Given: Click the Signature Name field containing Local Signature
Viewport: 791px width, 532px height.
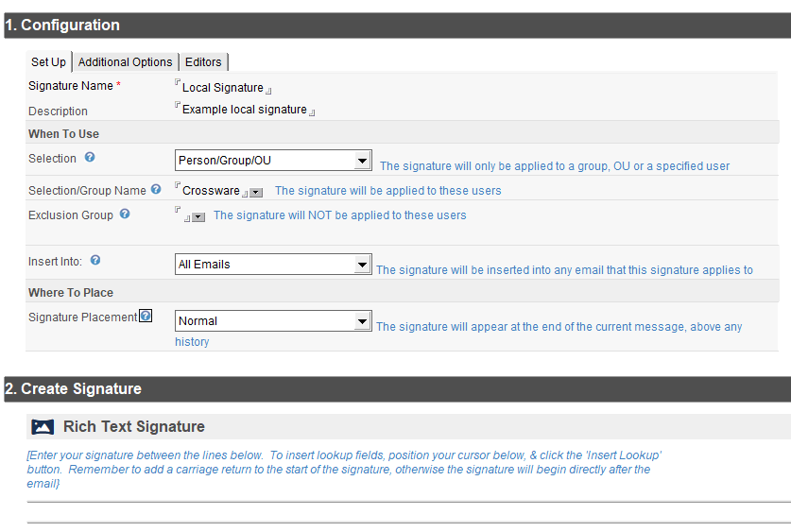Looking at the screenshot, I should coord(222,88).
